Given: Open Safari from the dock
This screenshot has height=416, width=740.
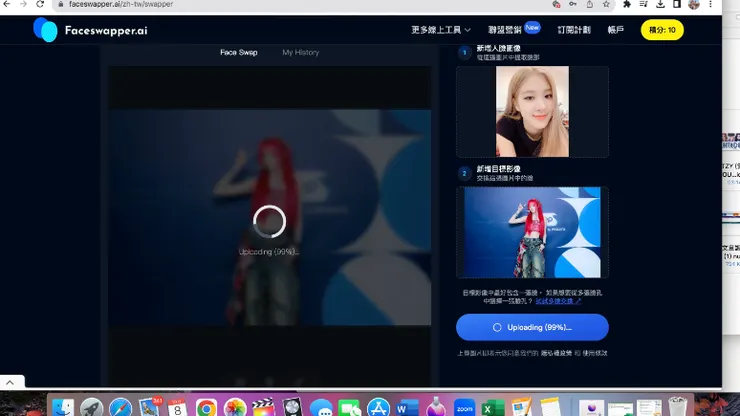Looking at the screenshot, I should click(x=120, y=408).
